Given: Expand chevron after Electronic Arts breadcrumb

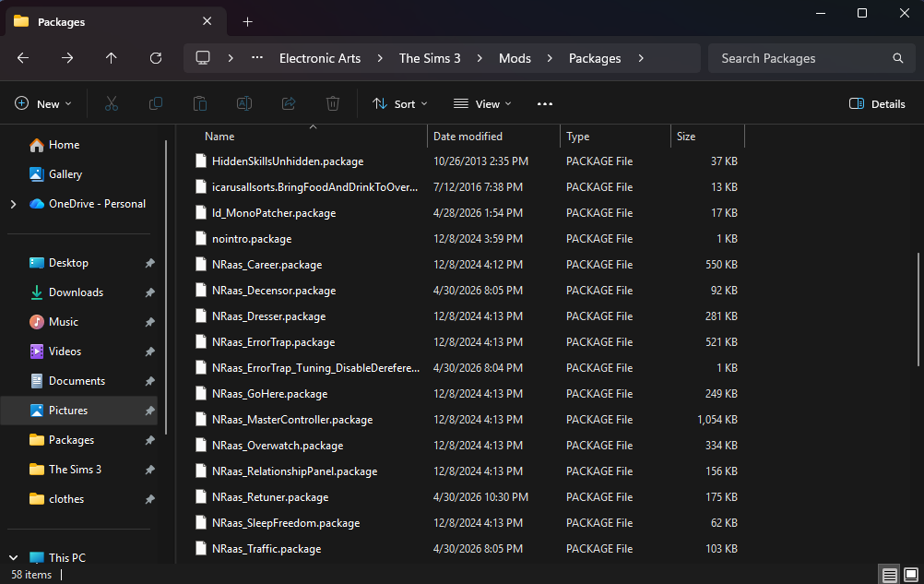Looking at the screenshot, I should click(x=380, y=58).
